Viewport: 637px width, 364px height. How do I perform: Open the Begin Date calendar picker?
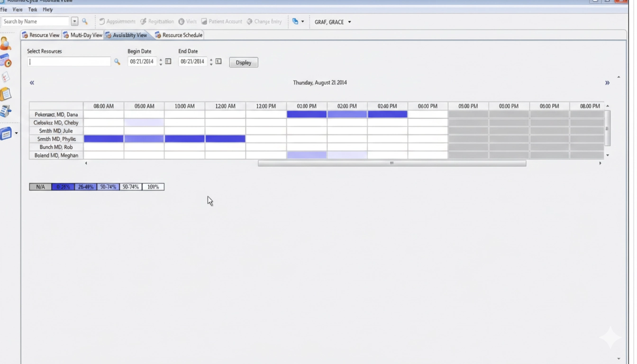[x=168, y=61]
